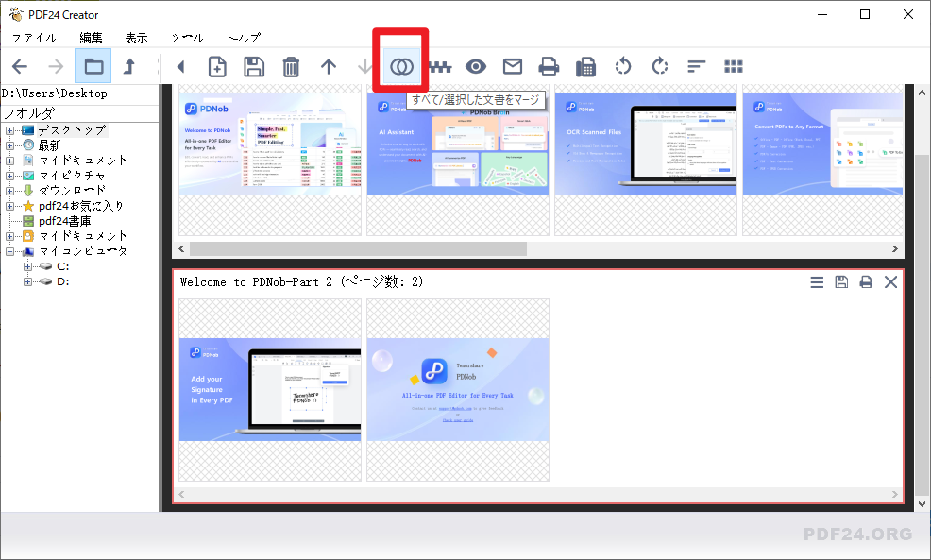The image size is (931, 560).
Task: Close the Welcome to PDNob-Part 2 document
Action: coord(890,281)
